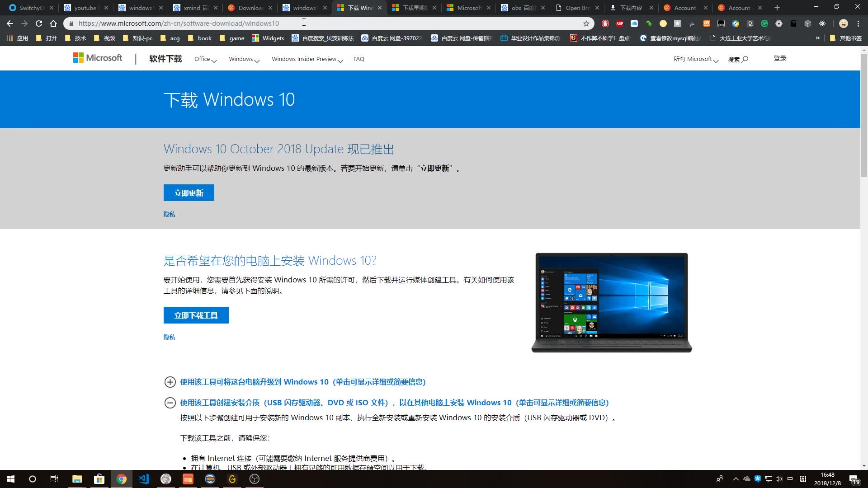Screen dimensions: 868x488
Task: Open Chrome's three-dot menu
Action: coord(858,23)
